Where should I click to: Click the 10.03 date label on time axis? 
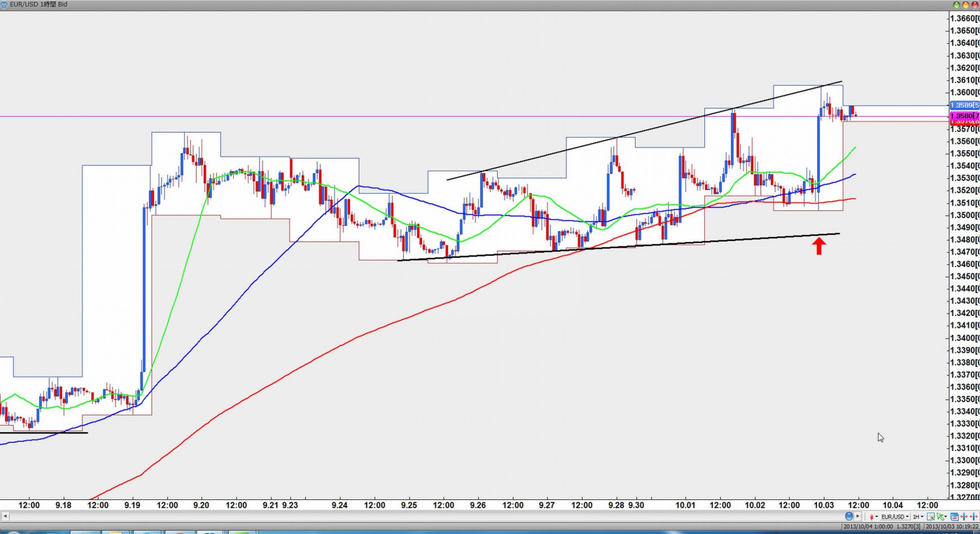(824, 505)
